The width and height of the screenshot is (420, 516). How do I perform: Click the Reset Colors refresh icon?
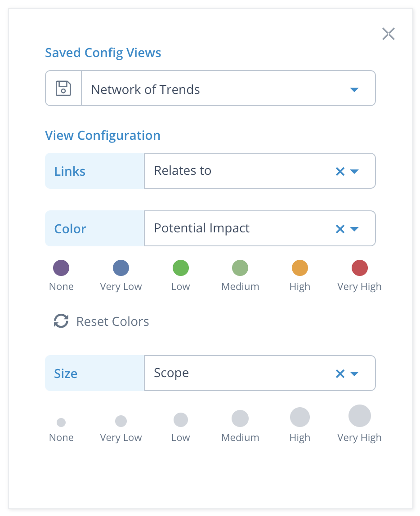[61, 321]
